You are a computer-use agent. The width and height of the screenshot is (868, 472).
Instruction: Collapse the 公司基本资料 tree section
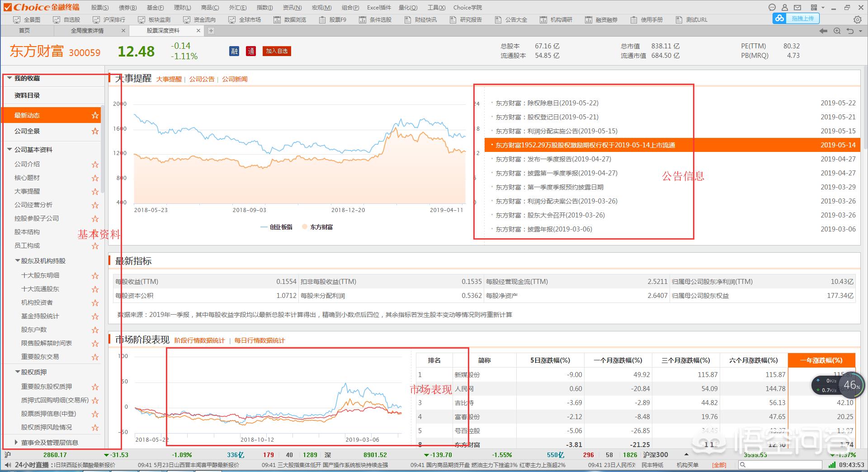(9, 150)
